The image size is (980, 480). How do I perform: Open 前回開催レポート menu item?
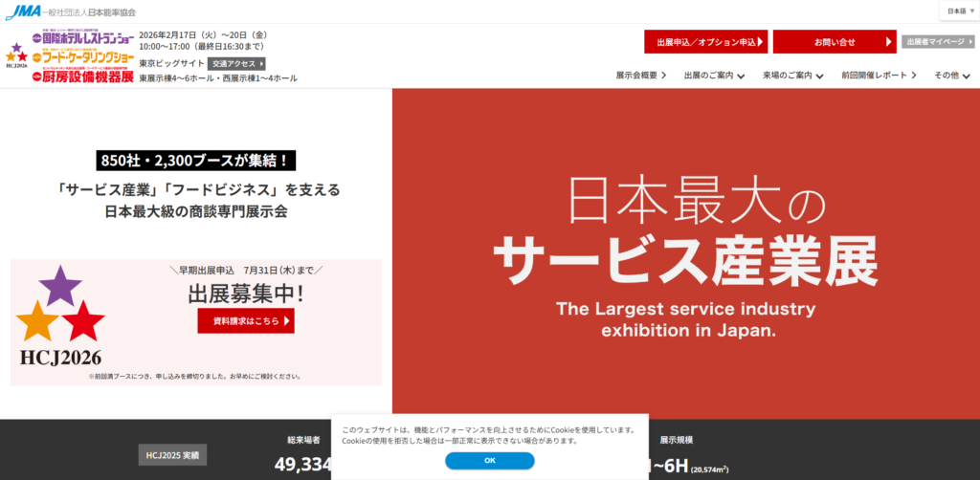[879, 76]
